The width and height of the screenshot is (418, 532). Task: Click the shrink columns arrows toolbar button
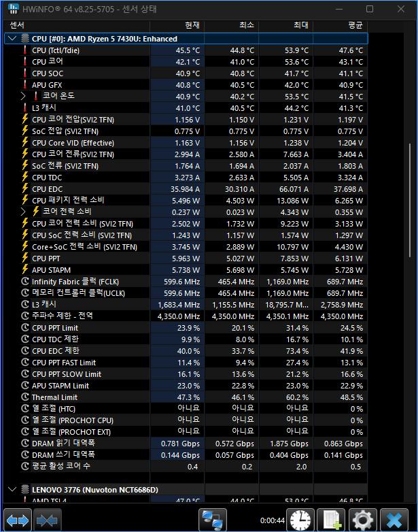point(47,520)
